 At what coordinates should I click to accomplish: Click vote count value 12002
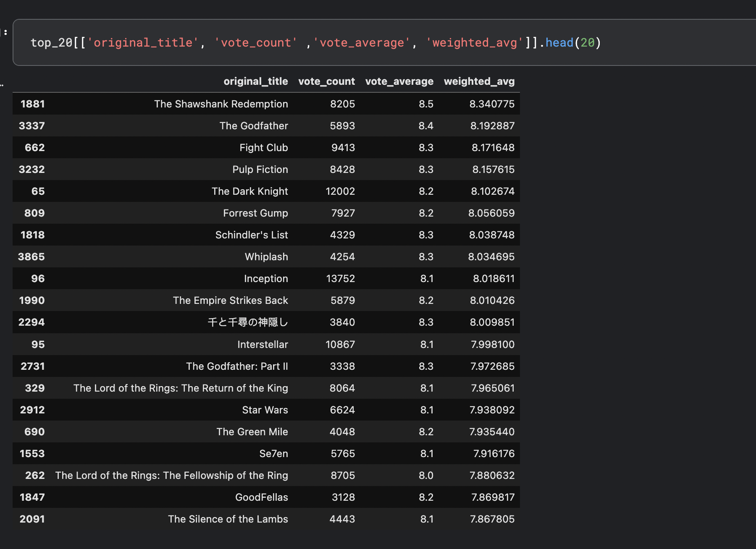click(340, 191)
